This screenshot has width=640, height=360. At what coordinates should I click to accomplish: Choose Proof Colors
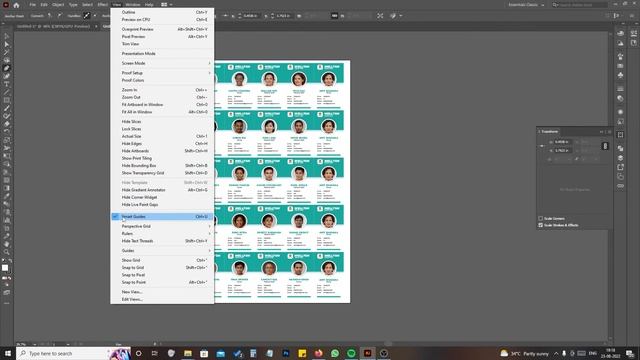click(x=162, y=80)
